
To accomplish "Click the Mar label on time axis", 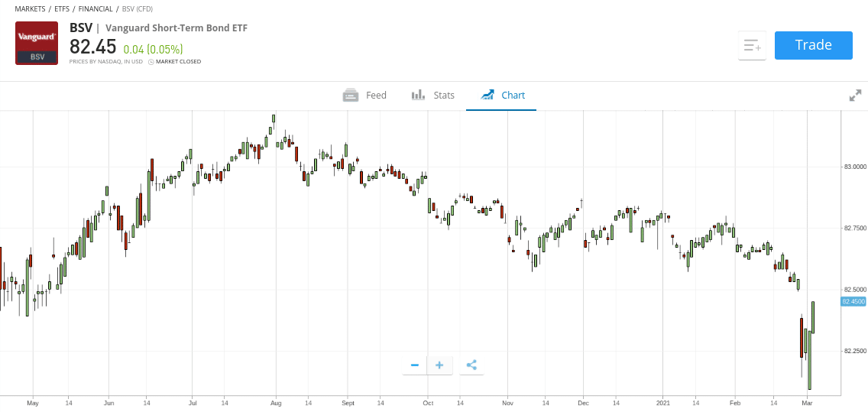I will point(807,404).
